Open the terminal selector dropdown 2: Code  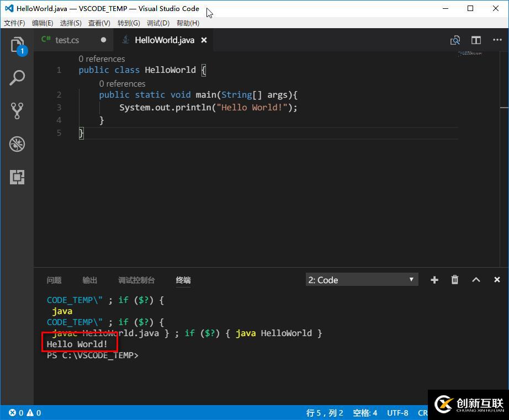[362, 280]
